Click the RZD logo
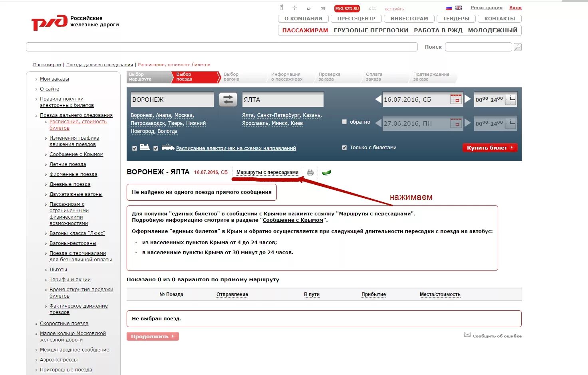The image size is (588, 375). click(x=50, y=22)
